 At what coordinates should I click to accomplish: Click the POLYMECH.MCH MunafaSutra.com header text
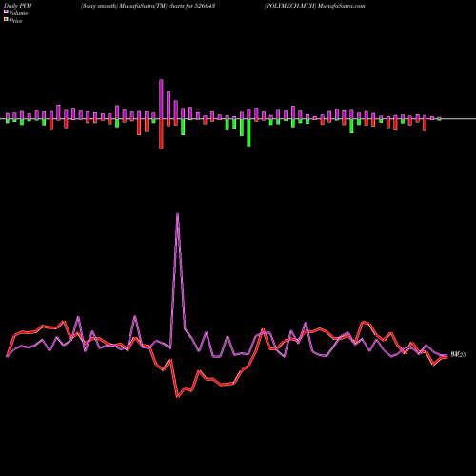(x=314, y=6)
